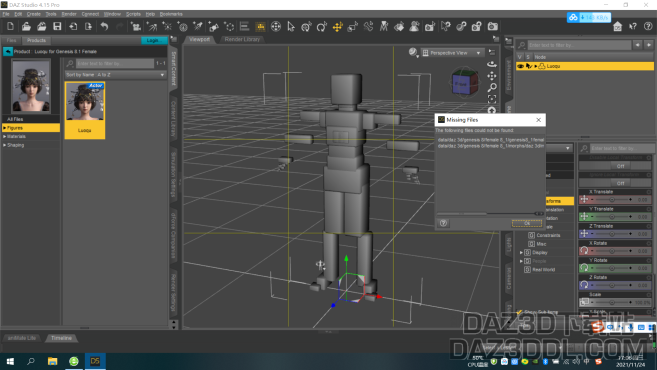Click the Save Scene floppy icon
657x370 pixels.
(57, 27)
